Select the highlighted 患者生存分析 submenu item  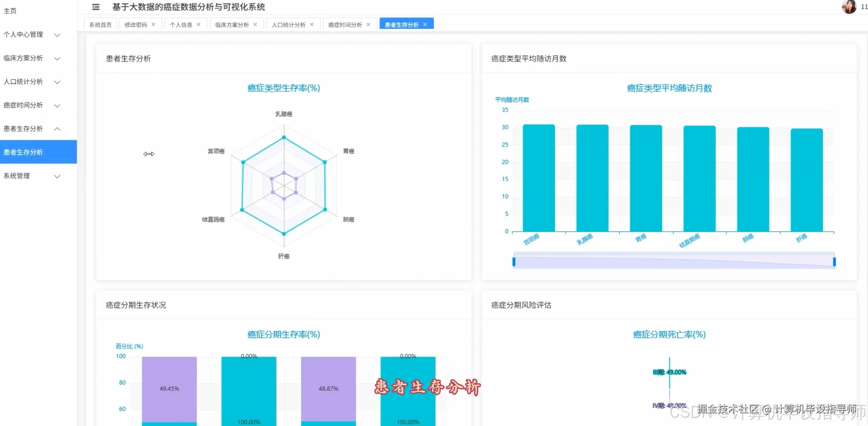pos(23,152)
